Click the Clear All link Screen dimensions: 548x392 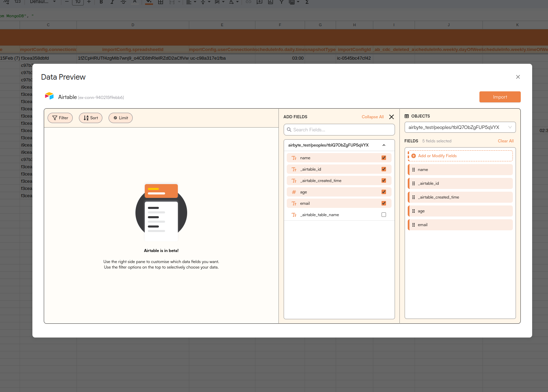506,141
